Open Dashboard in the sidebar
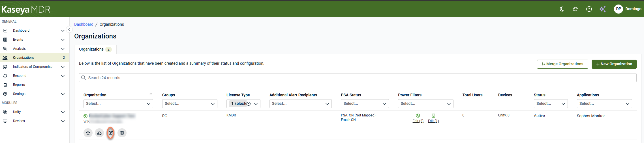This screenshot has width=644, height=143. [x=35, y=31]
